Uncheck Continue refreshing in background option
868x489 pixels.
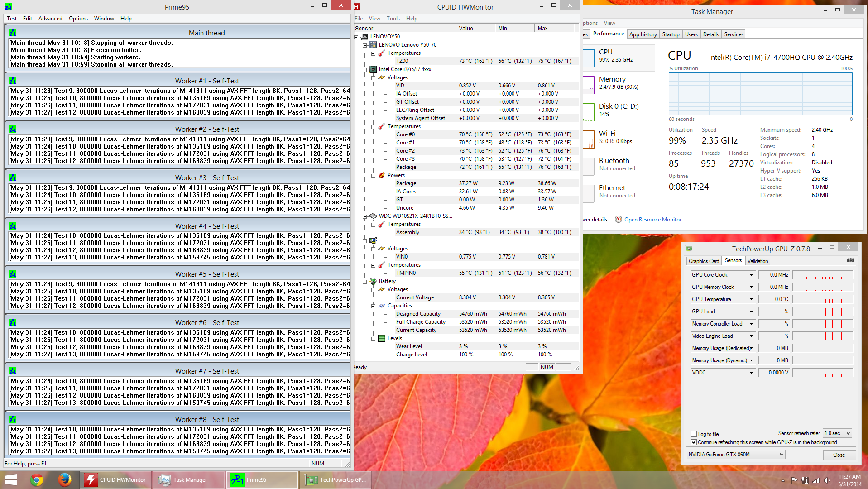(694, 442)
